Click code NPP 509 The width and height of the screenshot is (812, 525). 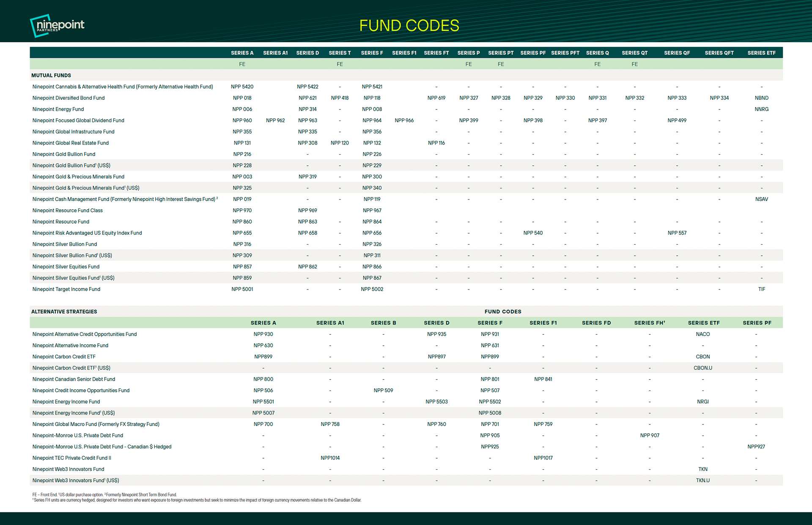click(383, 391)
